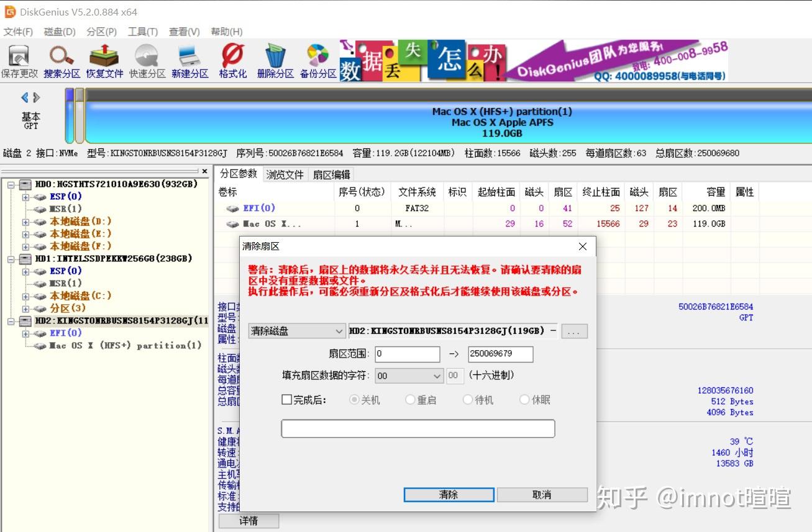Viewport: 812px width, 532px height.
Task: Open the 工具(T) menu
Action: [x=143, y=32]
